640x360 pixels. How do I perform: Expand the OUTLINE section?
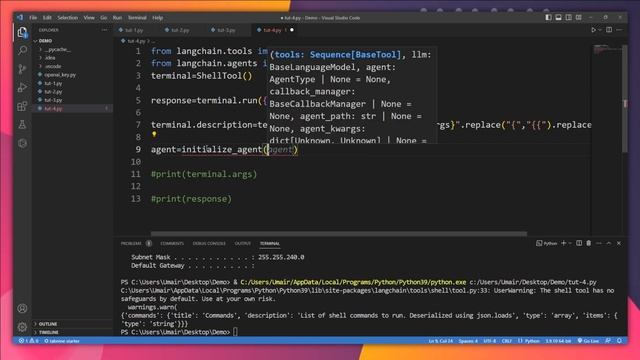click(48, 324)
